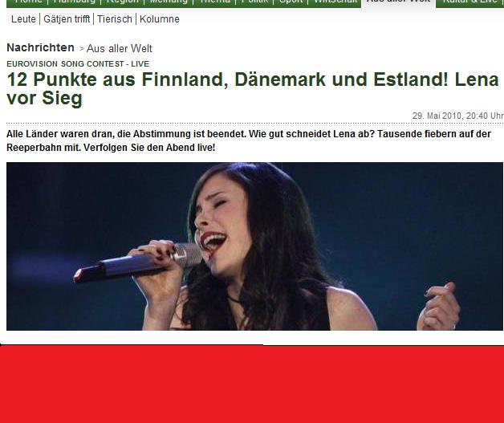Open the Meinung navigation tab

[x=169, y=2]
